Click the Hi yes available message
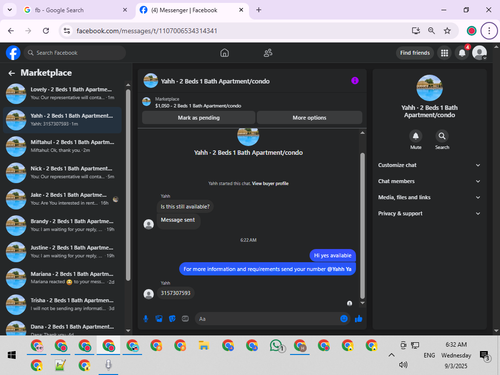500x375 pixels. [333, 255]
